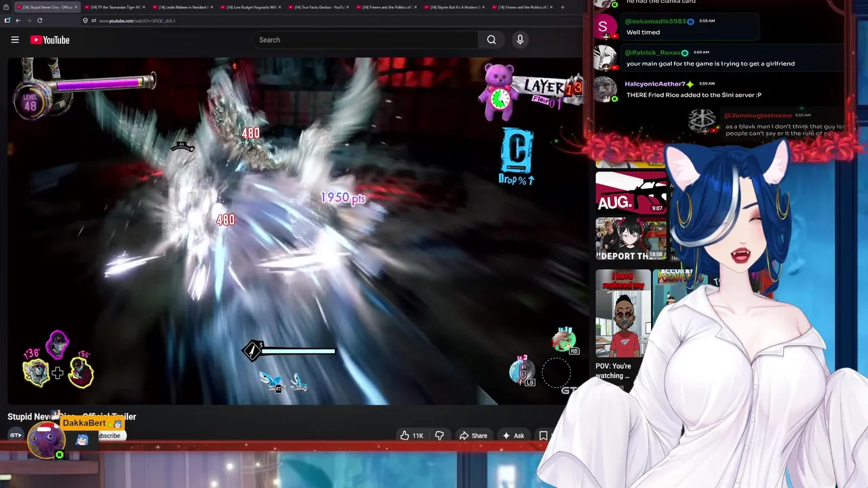Click the 1950 pts score text

pyautogui.click(x=342, y=198)
